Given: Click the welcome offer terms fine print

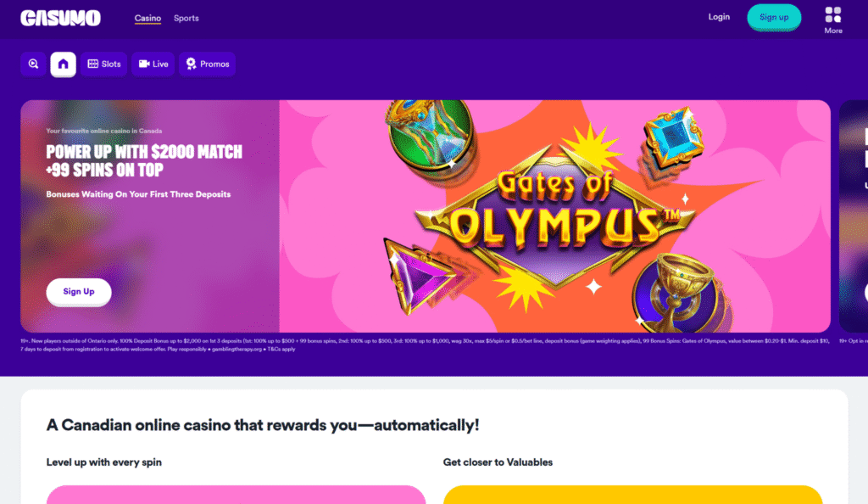Looking at the screenshot, I should (426, 345).
